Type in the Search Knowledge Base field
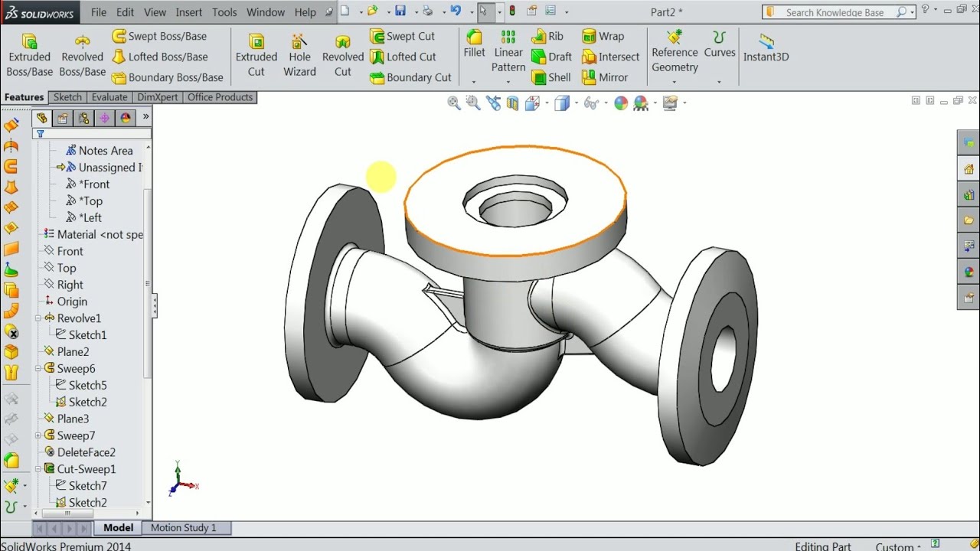 coord(835,12)
